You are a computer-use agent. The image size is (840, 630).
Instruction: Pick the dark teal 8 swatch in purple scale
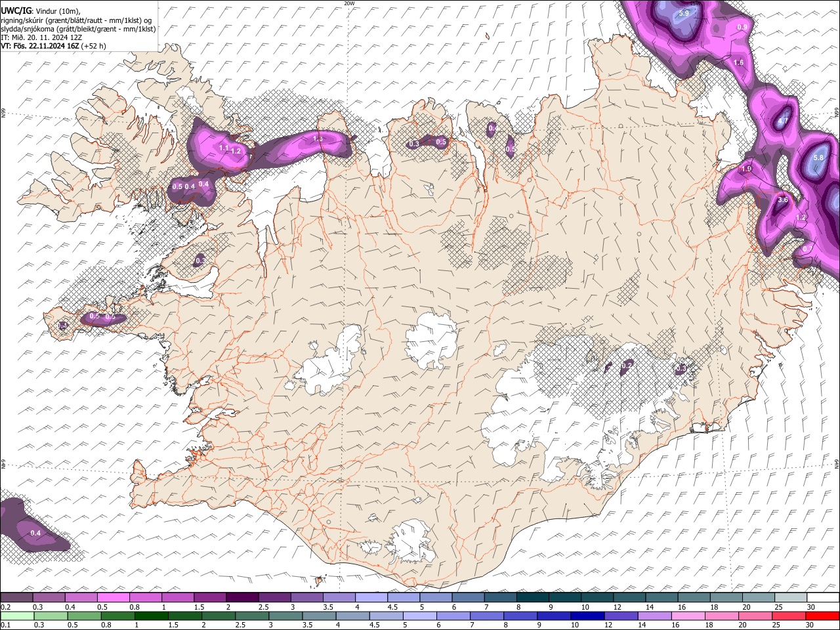point(533,598)
